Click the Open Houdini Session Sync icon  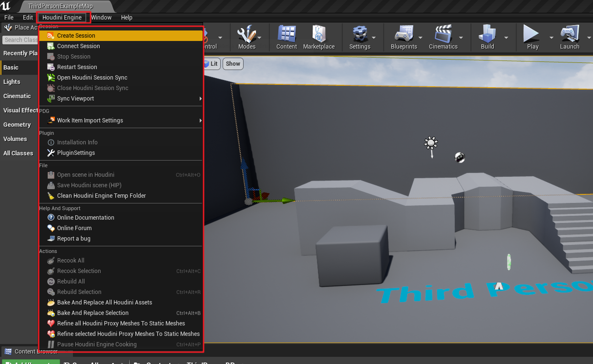[x=51, y=78]
